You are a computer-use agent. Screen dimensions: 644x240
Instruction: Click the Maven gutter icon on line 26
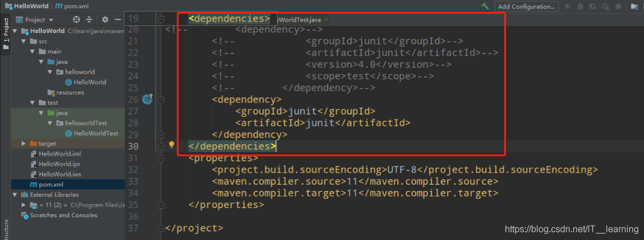[x=147, y=99]
